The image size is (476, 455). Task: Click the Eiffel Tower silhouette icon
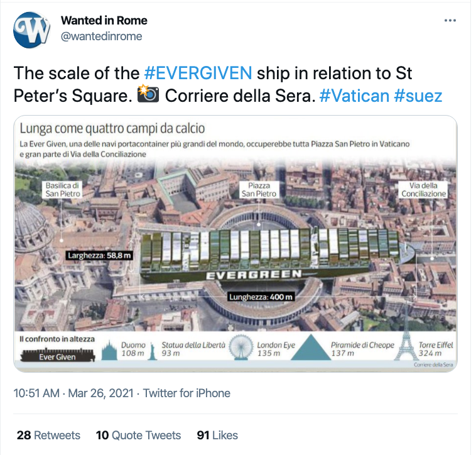[x=406, y=345]
